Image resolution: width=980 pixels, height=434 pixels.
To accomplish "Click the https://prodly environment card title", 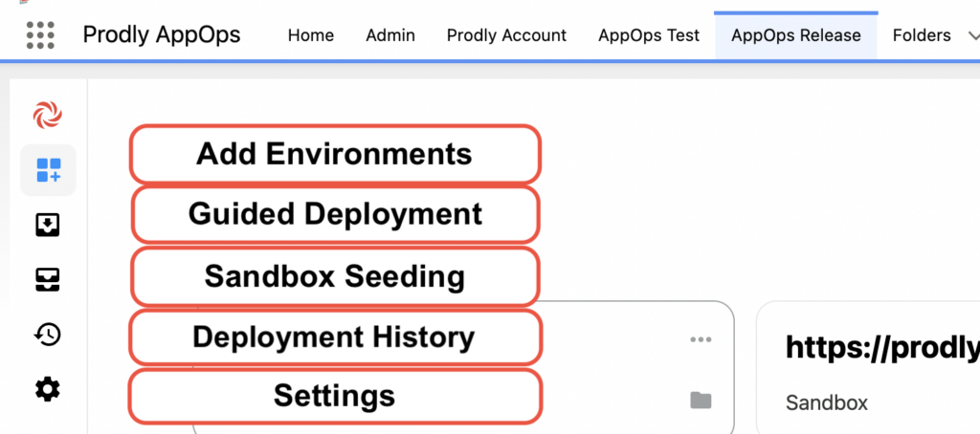I will 882,347.
